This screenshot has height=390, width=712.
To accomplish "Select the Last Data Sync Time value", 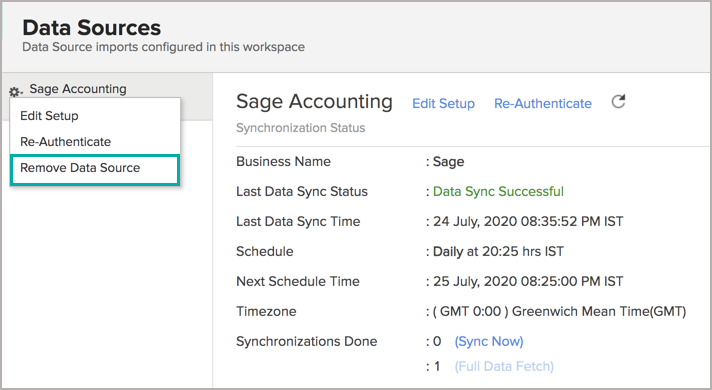I will pos(528,222).
